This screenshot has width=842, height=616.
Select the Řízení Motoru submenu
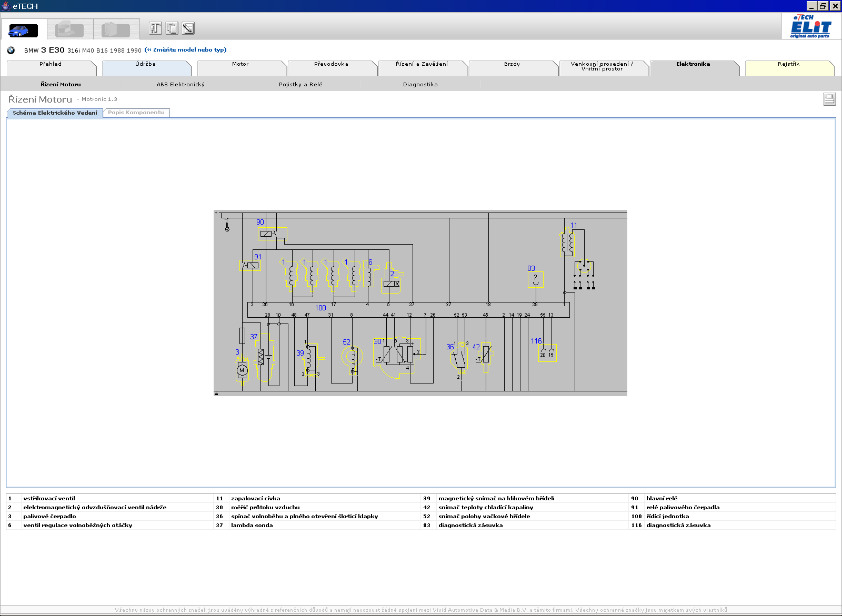click(61, 84)
